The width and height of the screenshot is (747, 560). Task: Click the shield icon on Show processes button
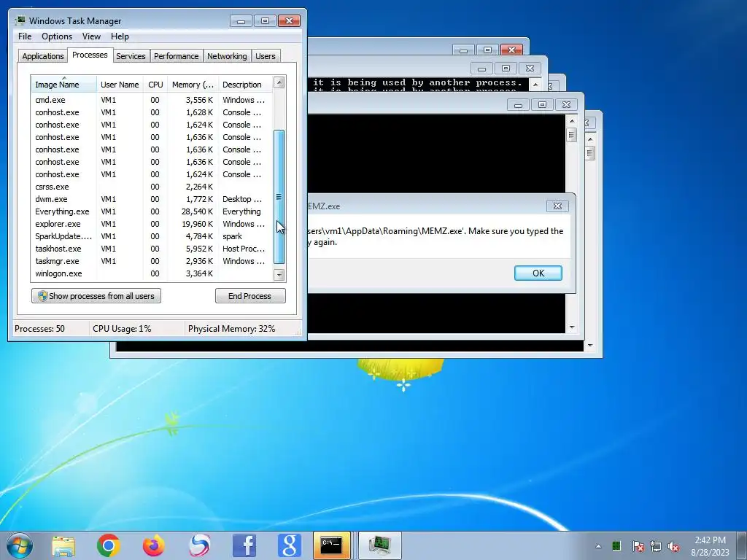43,296
